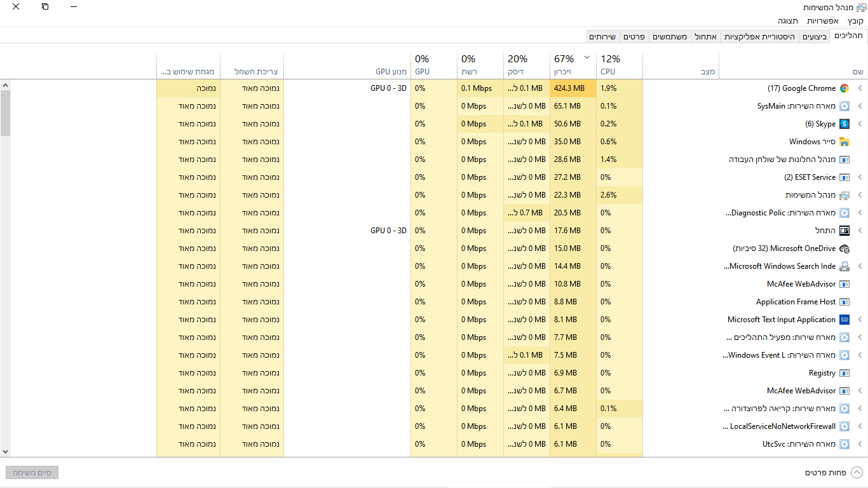Sort by the Disk (דיסק) column header
868x488 pixels.
tap(526, 65)
